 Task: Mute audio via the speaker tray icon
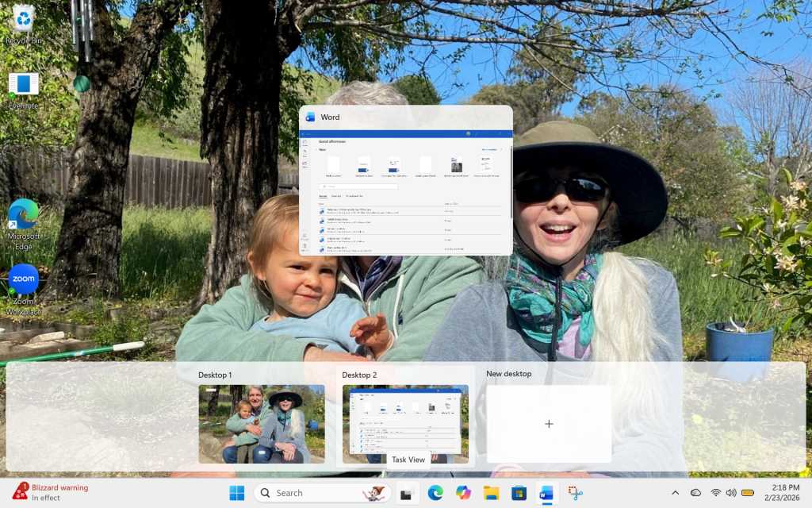(731, 492)
